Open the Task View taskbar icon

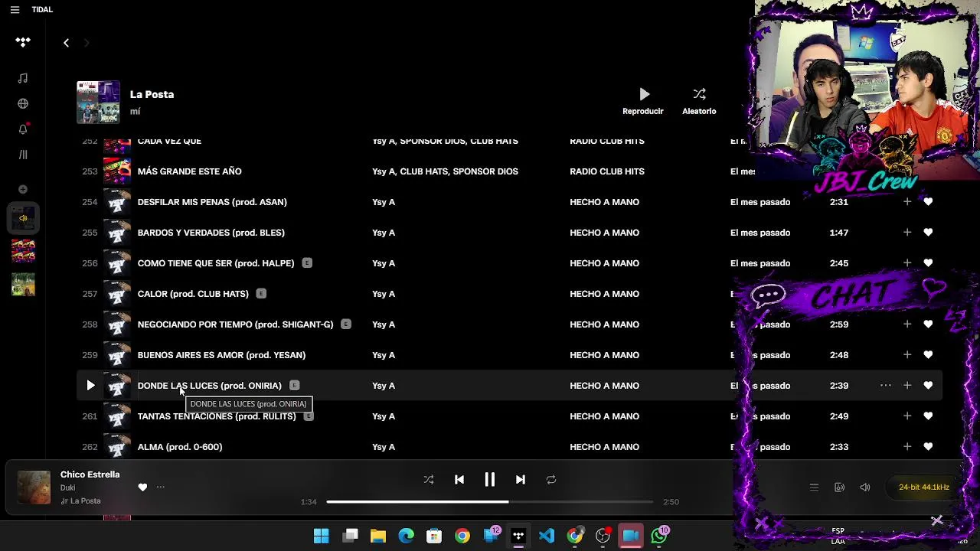(351, 536)
